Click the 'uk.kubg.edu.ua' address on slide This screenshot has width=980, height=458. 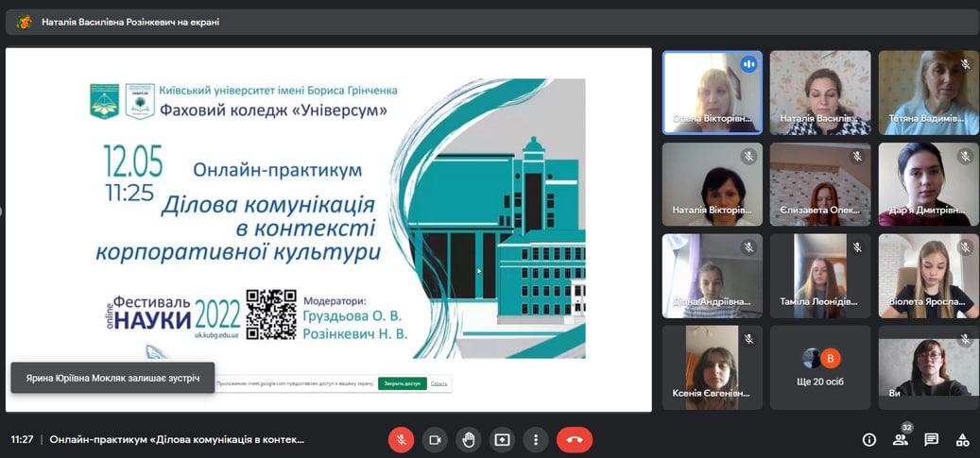tap(216, 335)
